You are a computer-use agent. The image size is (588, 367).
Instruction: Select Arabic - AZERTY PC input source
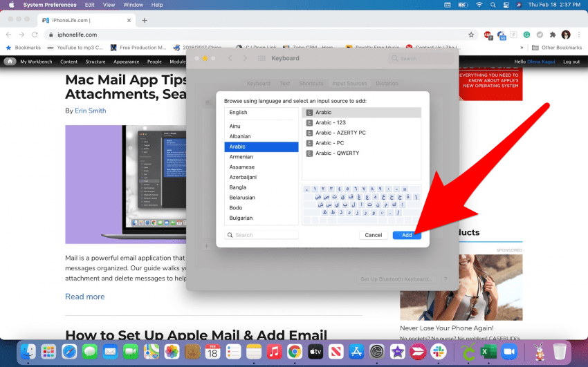(x=340, y=133)
